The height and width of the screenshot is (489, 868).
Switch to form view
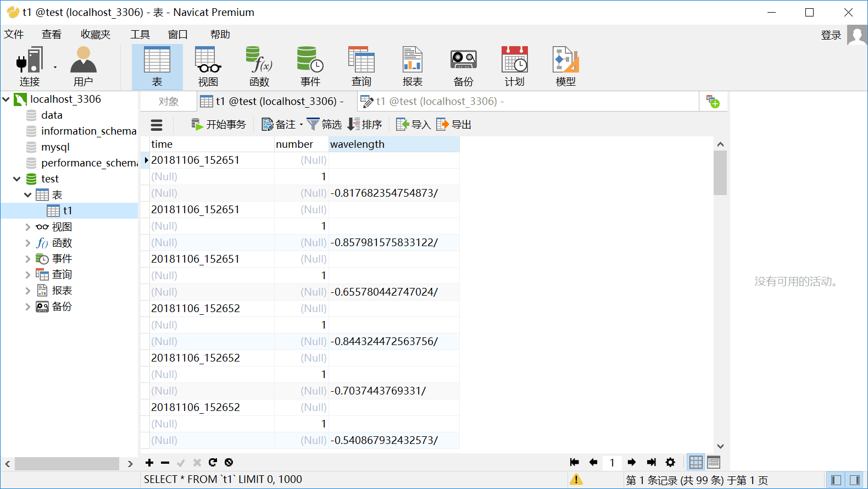coord(714,463)
